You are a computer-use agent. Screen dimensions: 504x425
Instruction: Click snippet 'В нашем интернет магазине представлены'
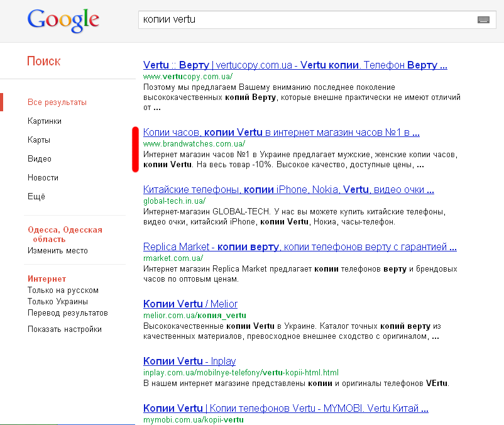point(296,384)
